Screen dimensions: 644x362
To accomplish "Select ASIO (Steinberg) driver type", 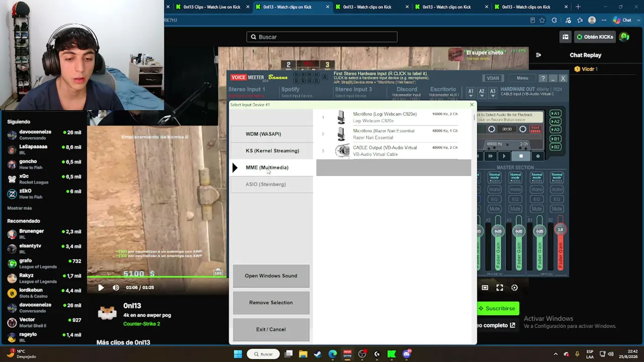I will click(271, 185).
